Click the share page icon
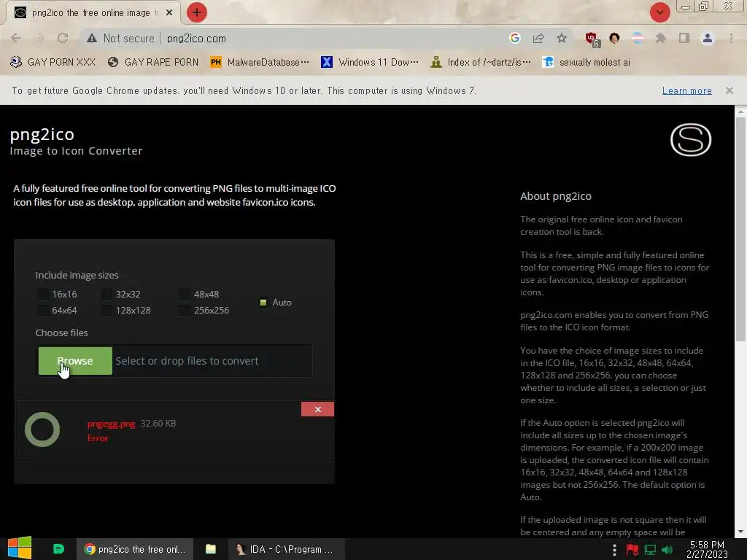 pos(538,38)
